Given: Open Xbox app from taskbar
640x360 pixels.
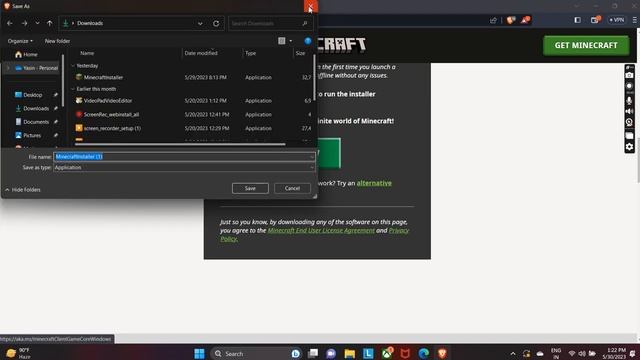Looking at the screenshot, I should coord(387,353).
